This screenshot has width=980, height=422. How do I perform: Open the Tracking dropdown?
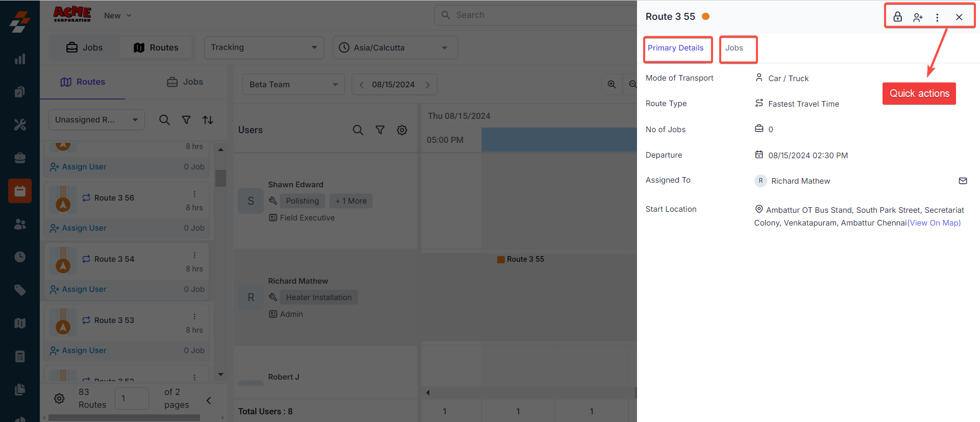click(263, 47)
